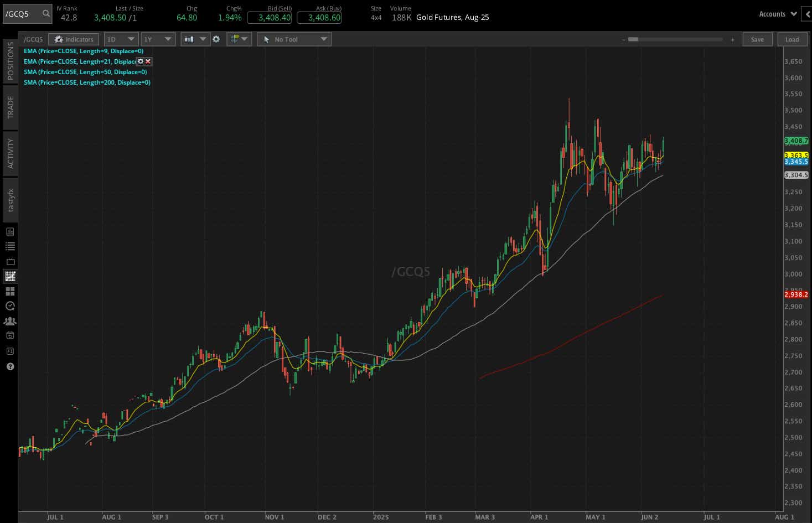Open the EMA Length=21 study settings gear
Image resolution: width=812 pixels, height=523 pixels.
point(140,61)
